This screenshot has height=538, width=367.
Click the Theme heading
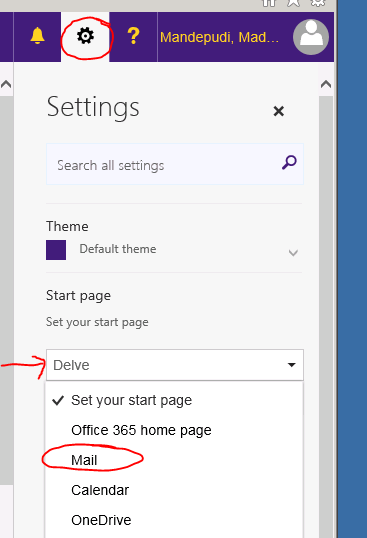[67, 226]
